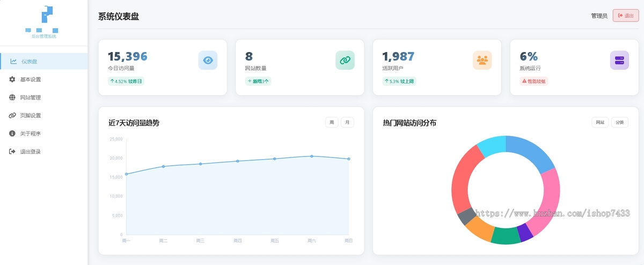Click the orange users icon on 活跃用户 card
The width and height of the screenshot is (644, 265).
pos(482,60)
